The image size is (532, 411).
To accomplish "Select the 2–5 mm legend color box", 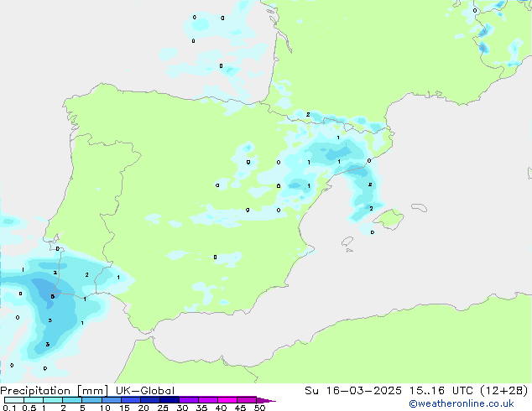I will tap(72, 400).
